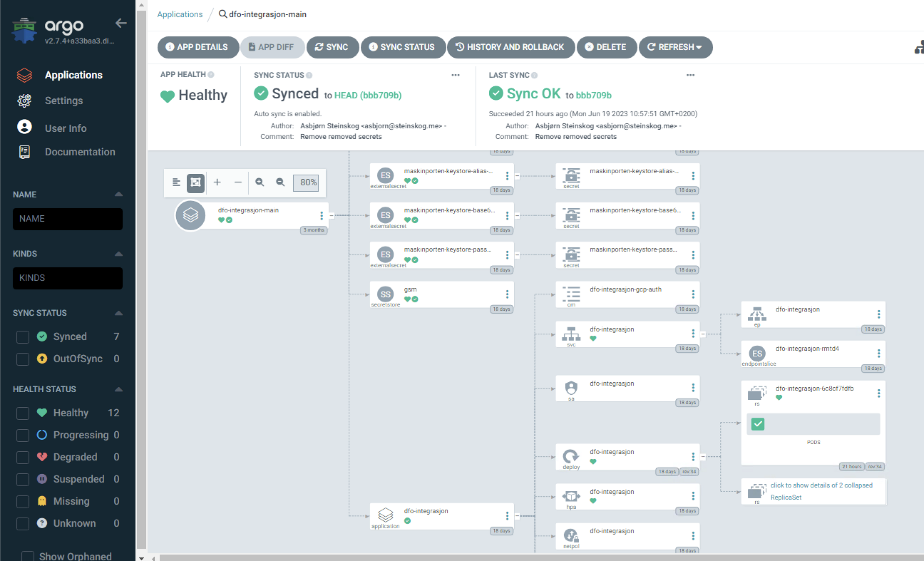Collapse sidebar with the back arrow

click(121, 23)
